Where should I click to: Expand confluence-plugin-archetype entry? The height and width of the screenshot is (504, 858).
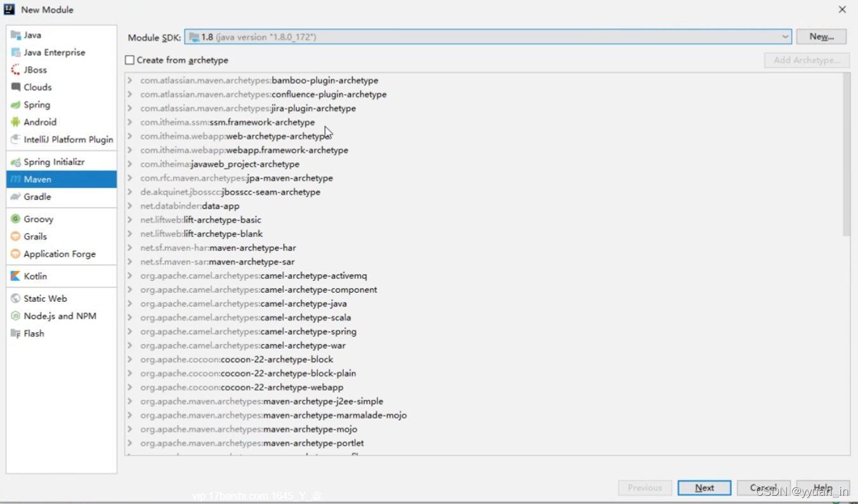130,94
